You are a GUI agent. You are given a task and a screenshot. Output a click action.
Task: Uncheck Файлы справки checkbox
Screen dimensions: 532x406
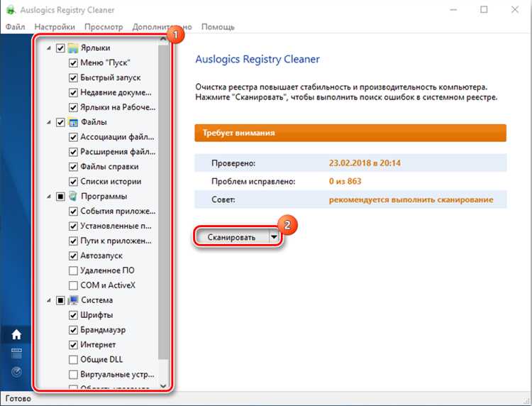click(x=73, y=167)
